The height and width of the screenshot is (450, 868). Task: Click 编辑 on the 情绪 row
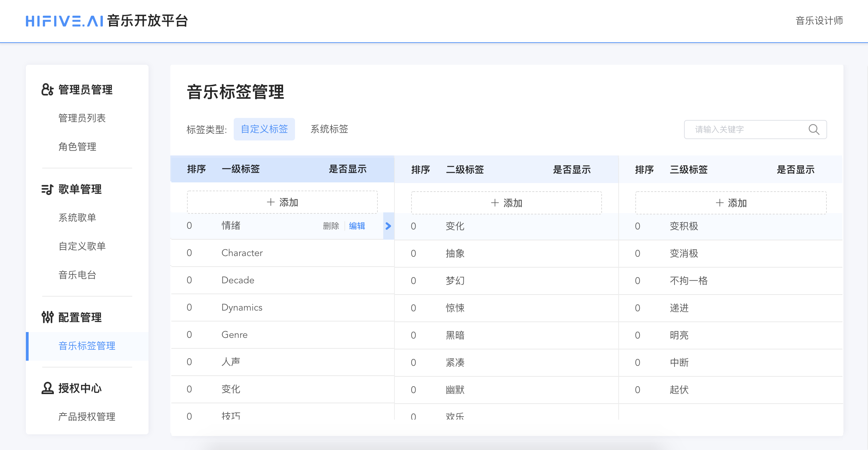tap(357, 226)
